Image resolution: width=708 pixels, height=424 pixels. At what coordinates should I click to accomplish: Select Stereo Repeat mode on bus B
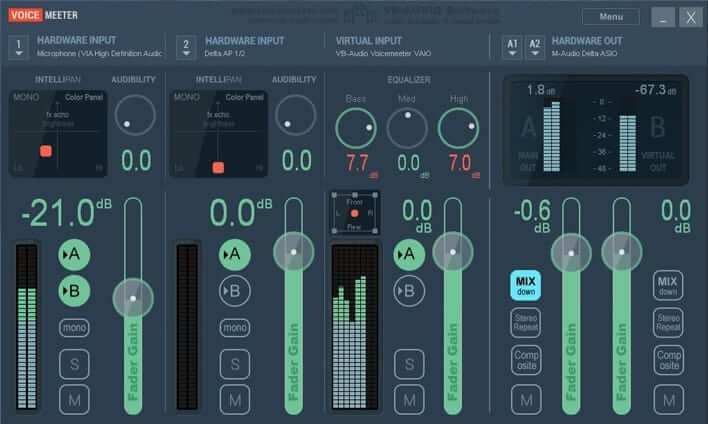668,322
